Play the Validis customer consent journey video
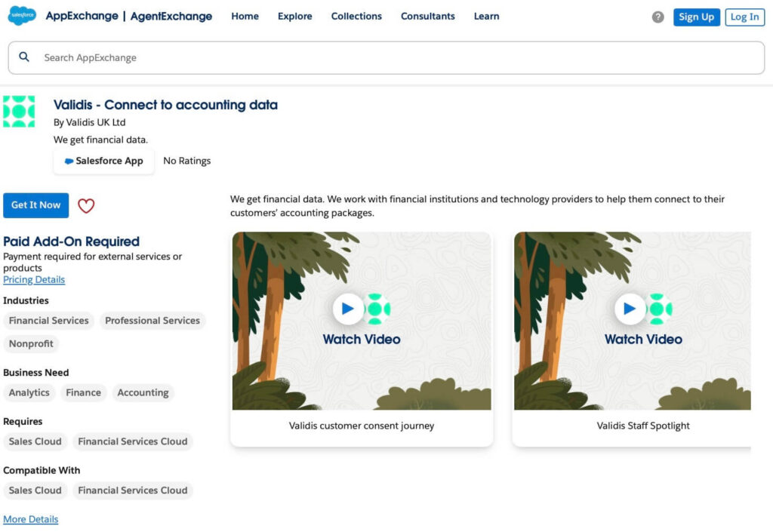 pos(348,309)
